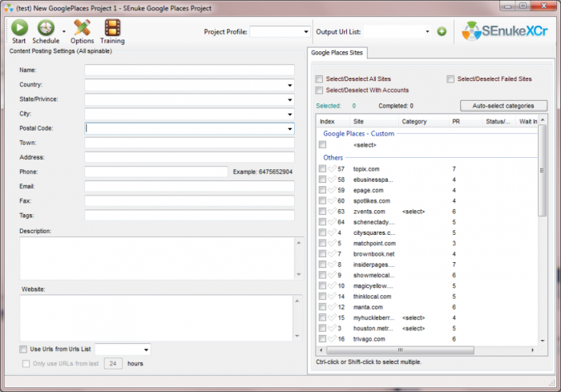Open the Project Profile dropdown
This screenshot has width=561, height=392.
(x=306, y=32)
